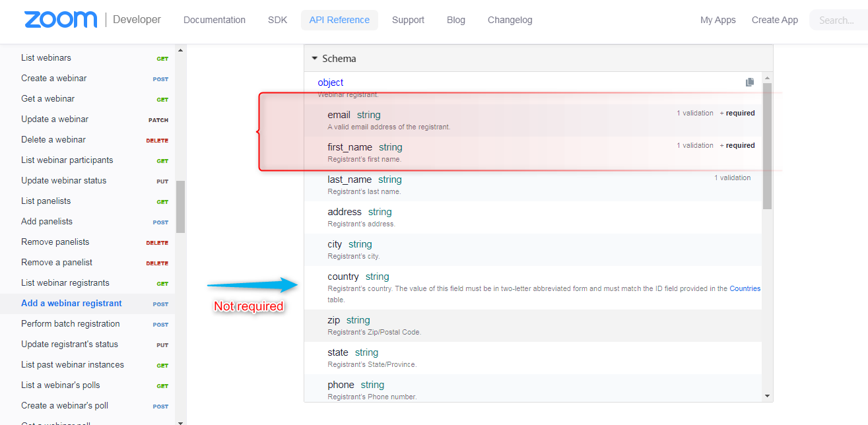Click the city field name
This screenshot has height=425, width=868.
tap(335, 244)
